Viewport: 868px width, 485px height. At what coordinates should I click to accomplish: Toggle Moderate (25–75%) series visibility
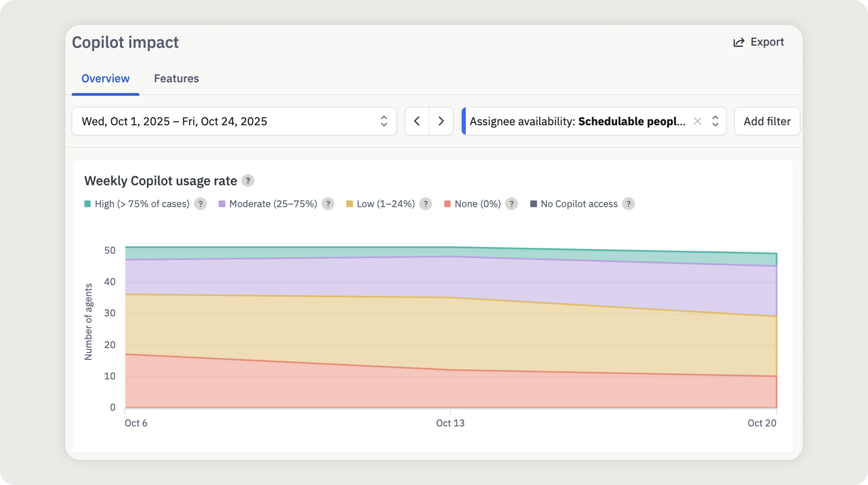point(273,204)
